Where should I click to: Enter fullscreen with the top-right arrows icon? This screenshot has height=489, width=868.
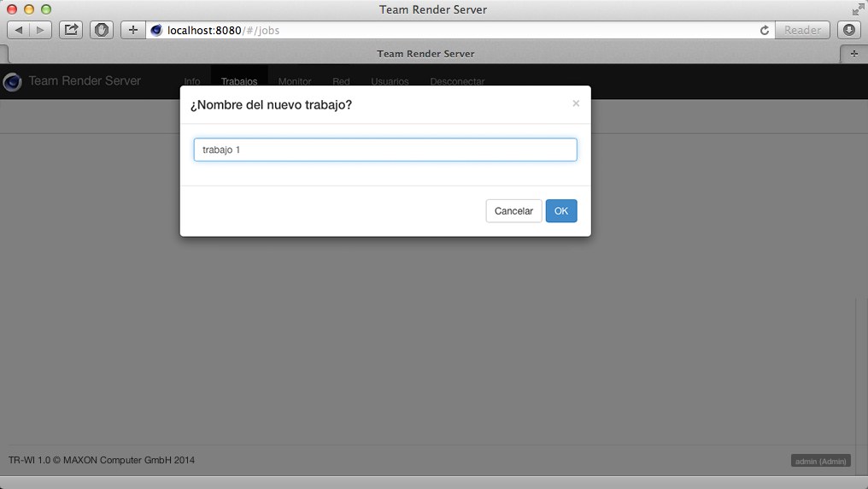pos(858,9)
